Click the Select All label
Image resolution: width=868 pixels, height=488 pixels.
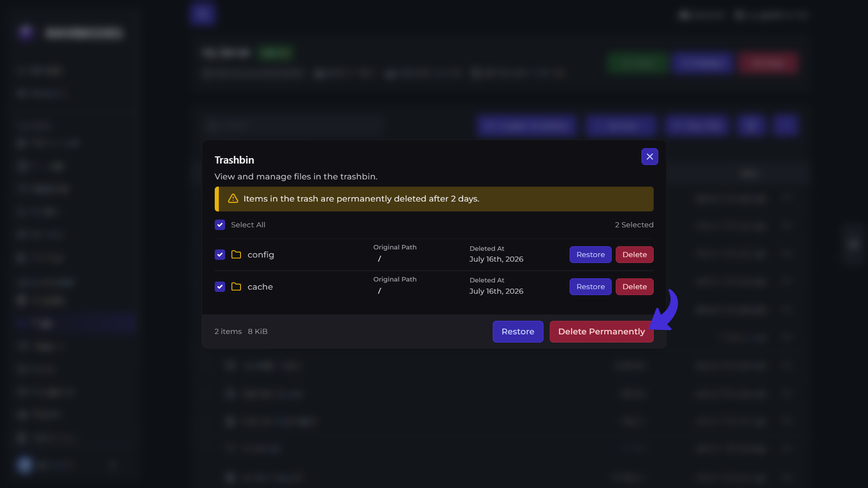pyautogui.click(x=248, y=225)
